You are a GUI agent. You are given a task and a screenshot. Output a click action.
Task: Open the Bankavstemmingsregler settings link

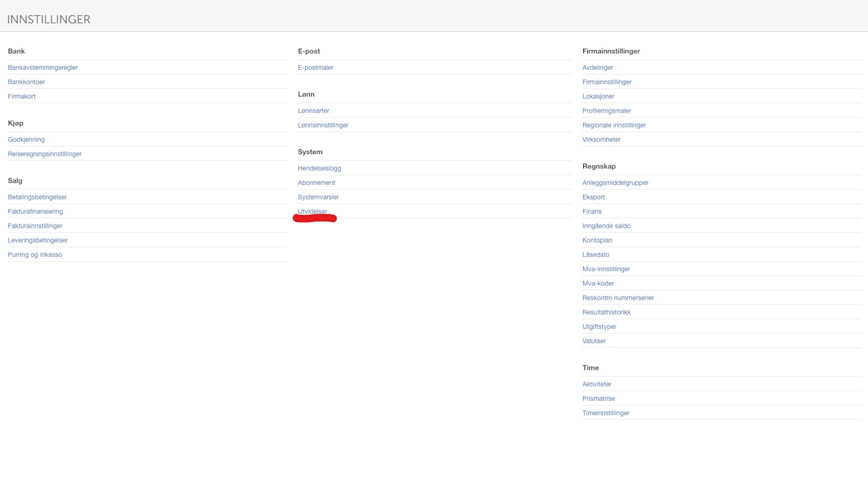43,68
